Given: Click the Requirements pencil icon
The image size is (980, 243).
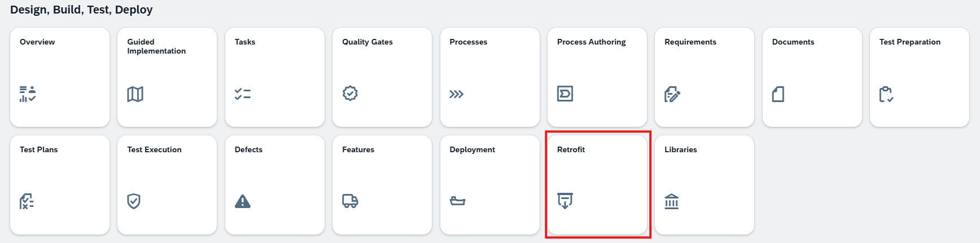Looking at the screenshot, I should tap(672, 94).
